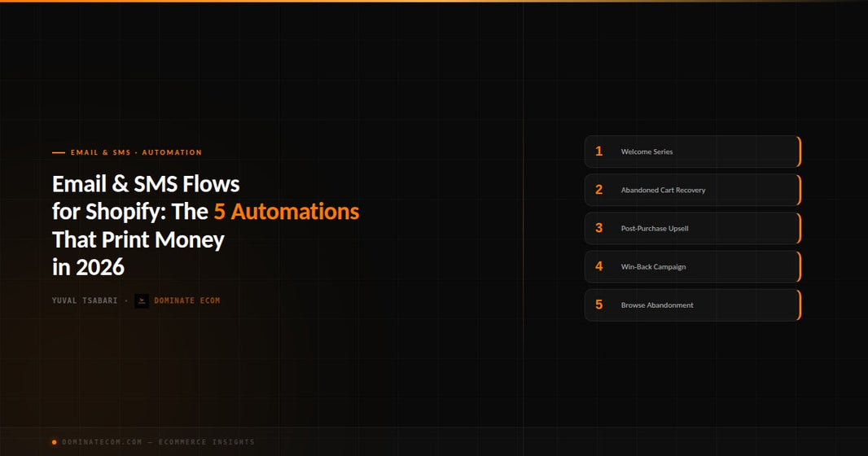Click the orange dash before EMAIL & SMS

click(59, 152)
